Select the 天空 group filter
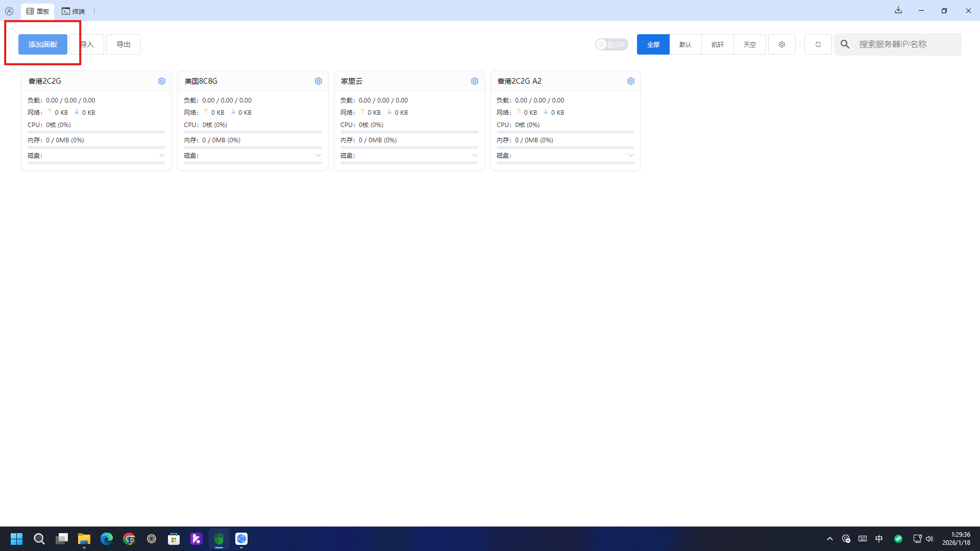This screenshot has height=551, width=980. (750, 44)
